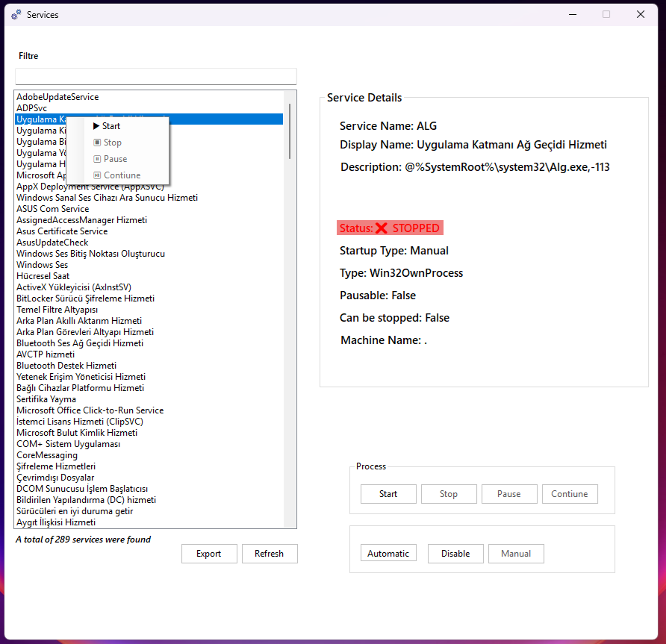Viewport: 666px width, 644px height.
Task: Click the Stop button in Process group
Action: coord(449,494)
